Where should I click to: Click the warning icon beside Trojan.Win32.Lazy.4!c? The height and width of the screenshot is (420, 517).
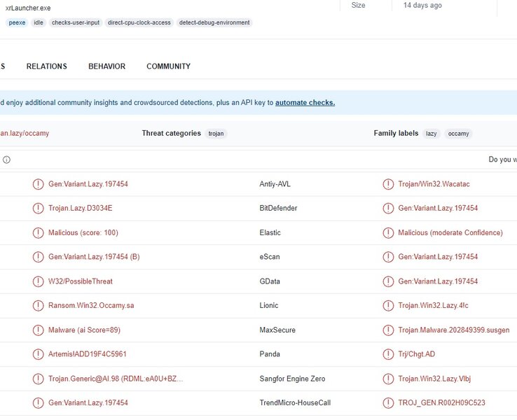click(388, 306)
